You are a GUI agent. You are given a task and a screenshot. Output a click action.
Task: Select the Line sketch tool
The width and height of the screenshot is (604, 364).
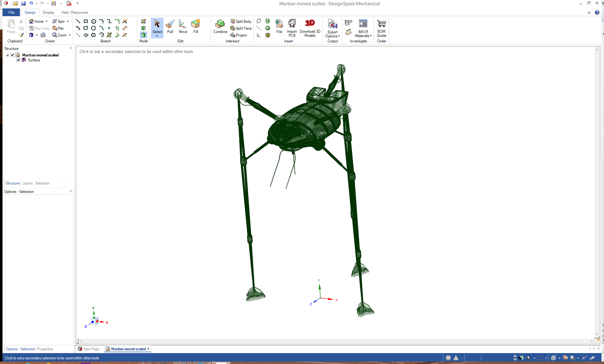coord(78,21)
